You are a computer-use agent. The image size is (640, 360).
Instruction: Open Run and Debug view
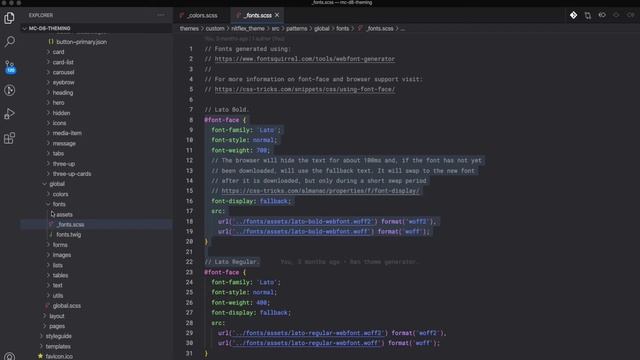pyautogui.click(x=9, y=114)
